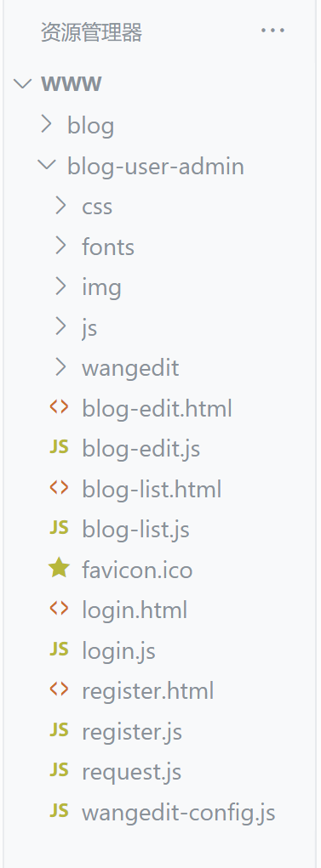Viewport: 321px width, 868px height.
Task: Expand the fonts folder
Action: [x=160, y=247]
